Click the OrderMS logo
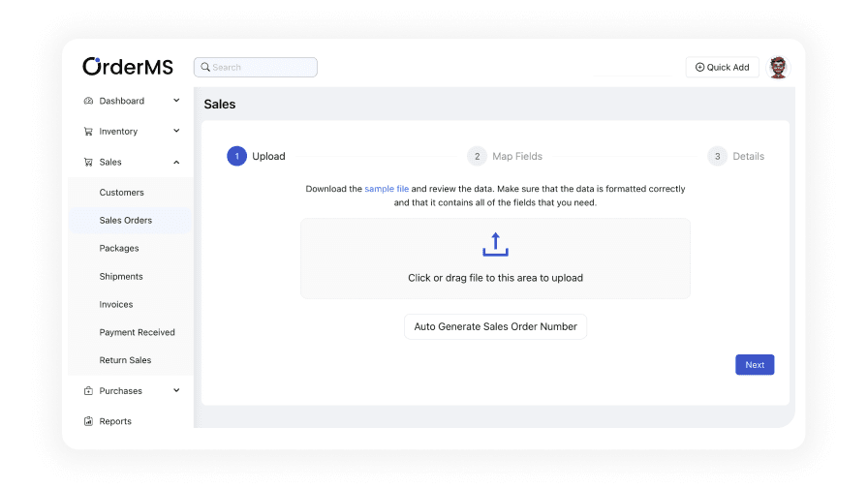Viewport: 868px width, 488px height. click(x=128, y=67)
